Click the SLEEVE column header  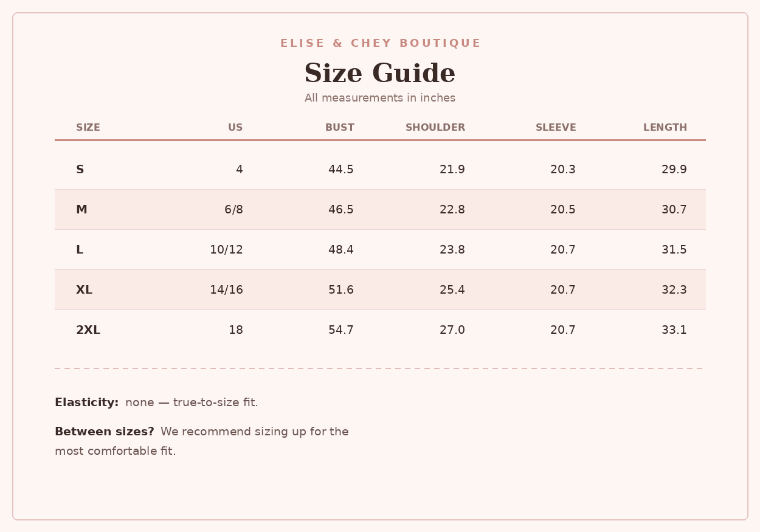[x=556, y=128]
